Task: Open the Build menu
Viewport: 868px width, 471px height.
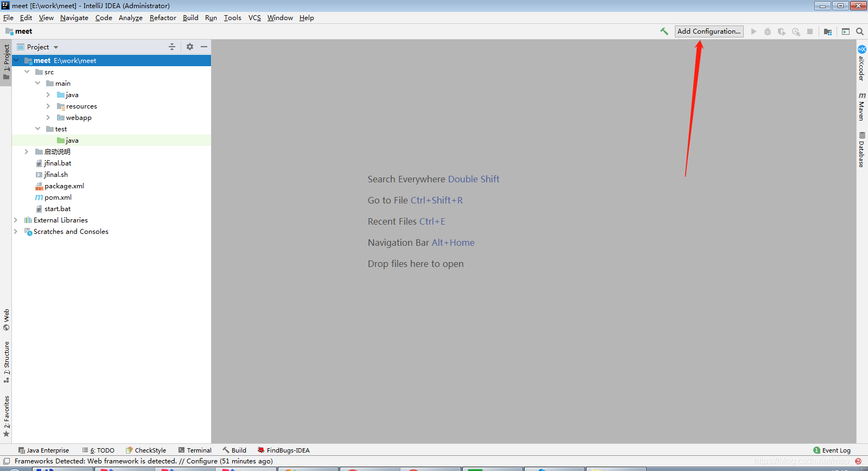Action: pos(190,17)
